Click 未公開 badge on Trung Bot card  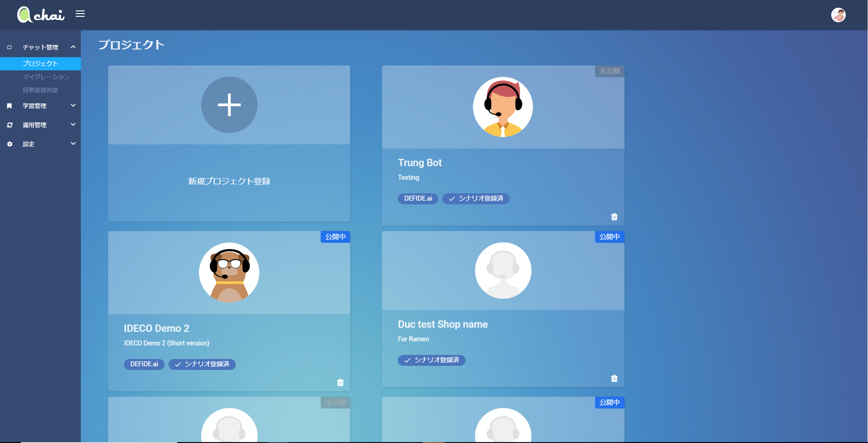(610, 71)
